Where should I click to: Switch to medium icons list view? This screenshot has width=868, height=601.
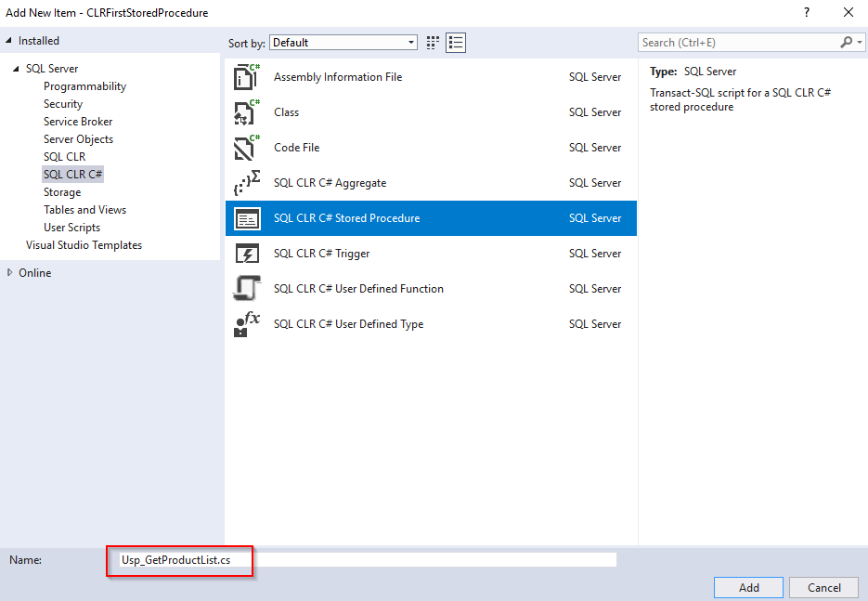point(455,43)
